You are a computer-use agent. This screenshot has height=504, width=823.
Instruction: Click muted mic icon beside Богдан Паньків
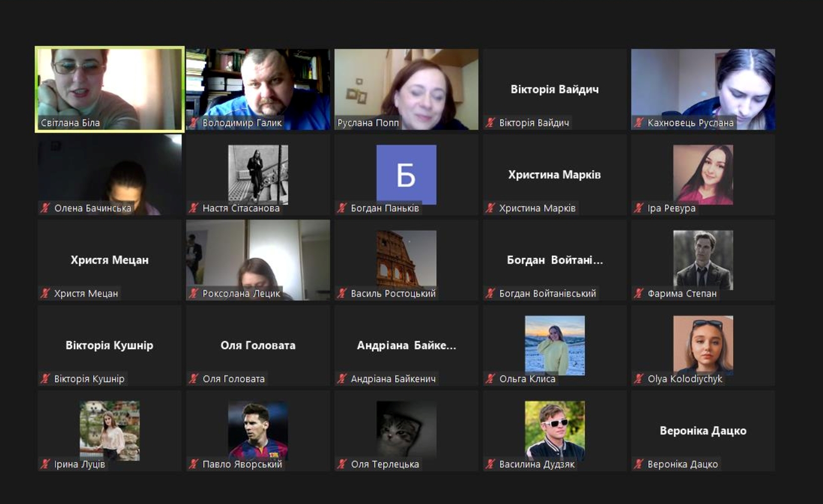342,208
